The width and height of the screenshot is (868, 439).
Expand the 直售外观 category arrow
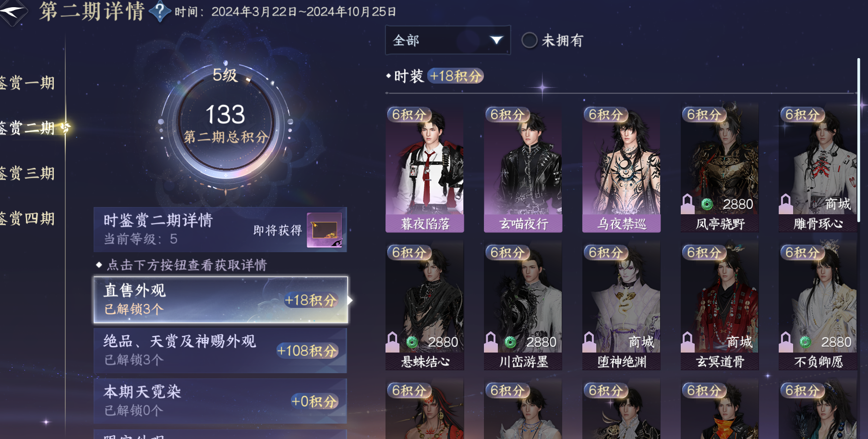(350, 300)
